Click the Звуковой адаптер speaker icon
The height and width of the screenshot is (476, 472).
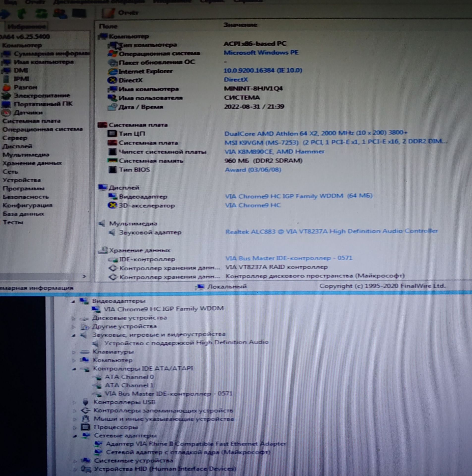coord(112,233)
